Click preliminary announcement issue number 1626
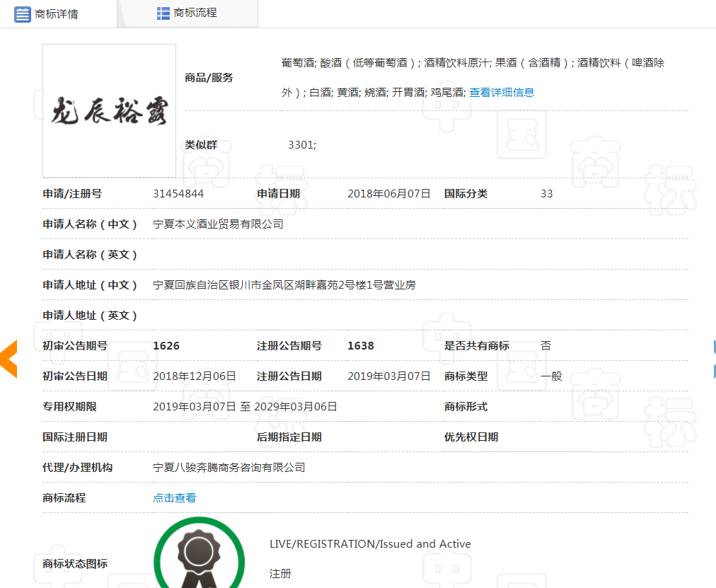 [x=166, y=345]
